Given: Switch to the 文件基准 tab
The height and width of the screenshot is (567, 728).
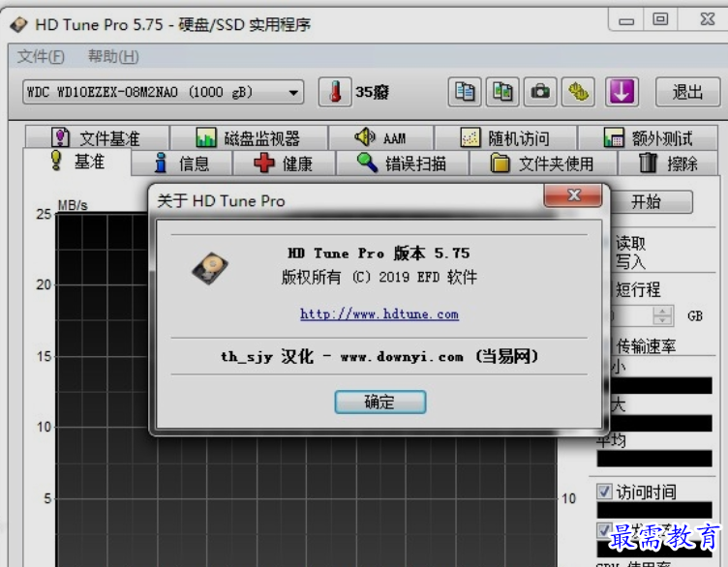Looking at the screenshot, I should pos(97,137).
